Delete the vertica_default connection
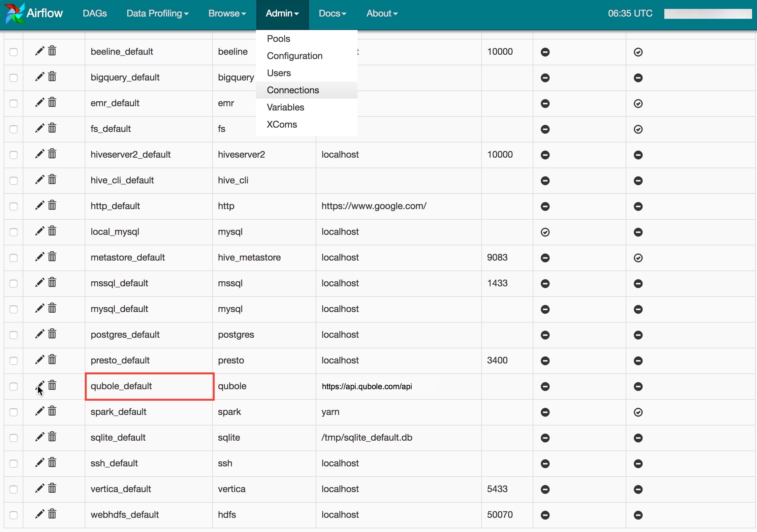Screen dimensions: 757x532 (52, 488)
